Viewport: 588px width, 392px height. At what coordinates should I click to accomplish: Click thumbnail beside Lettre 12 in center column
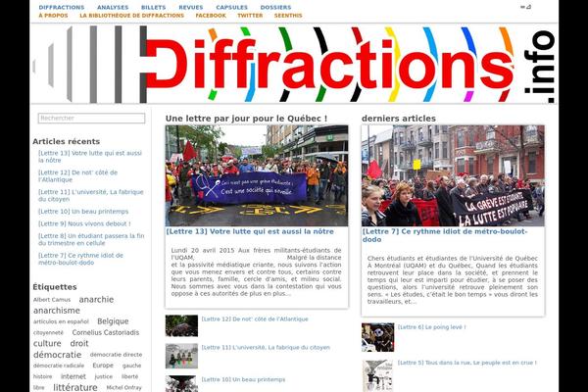(x=181, y=325)
